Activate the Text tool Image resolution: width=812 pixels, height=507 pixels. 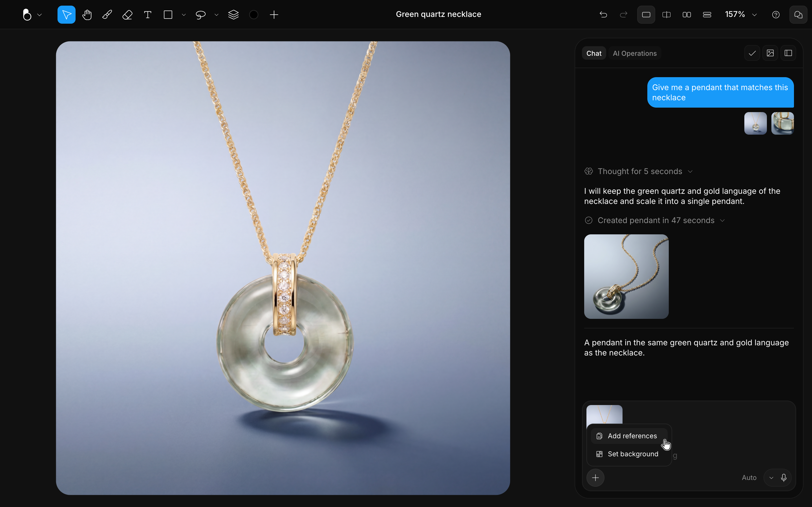(148, 15)
